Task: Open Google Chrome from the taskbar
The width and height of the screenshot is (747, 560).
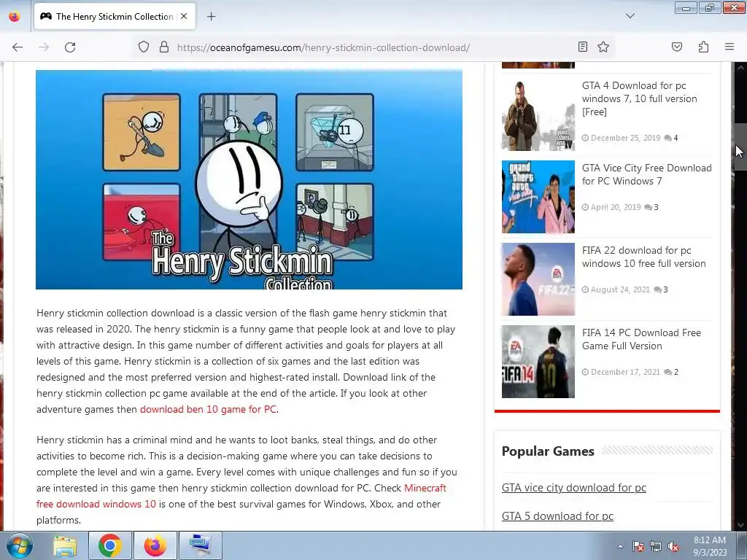Action: click(109, 545)
